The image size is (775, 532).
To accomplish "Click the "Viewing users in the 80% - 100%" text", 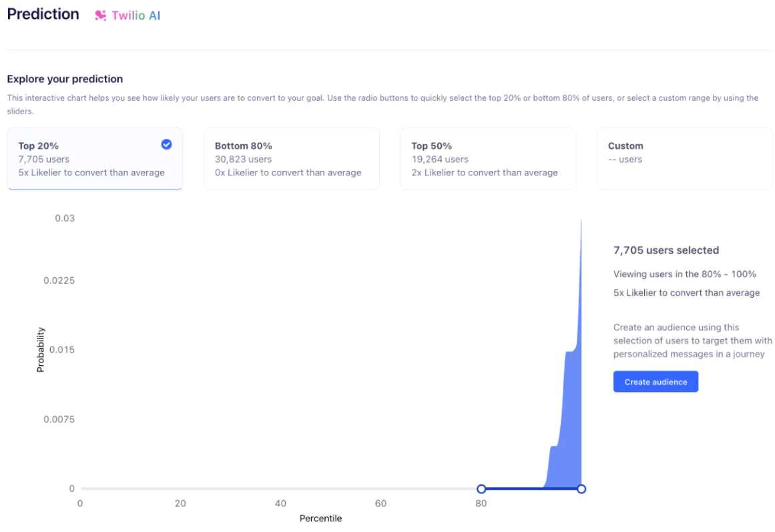I will coord(684,274).
